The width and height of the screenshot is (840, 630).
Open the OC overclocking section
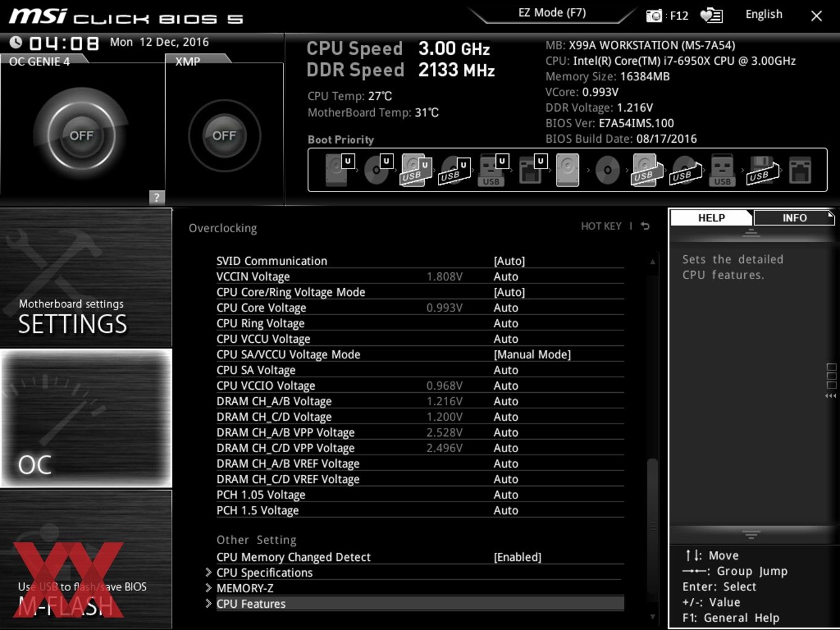coord(86,419)
